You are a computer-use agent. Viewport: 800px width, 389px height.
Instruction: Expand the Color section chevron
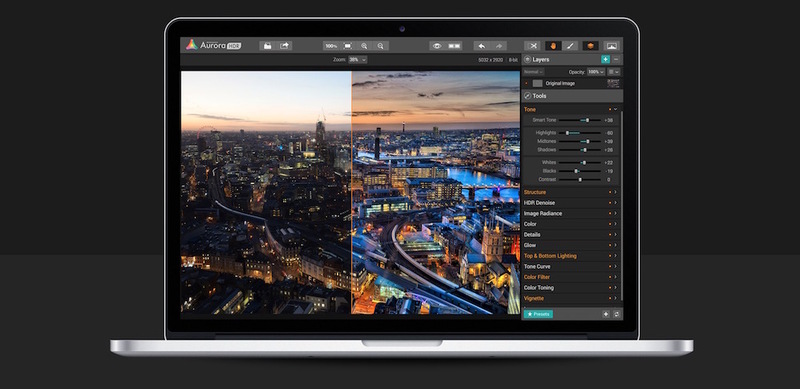[615, 224]
